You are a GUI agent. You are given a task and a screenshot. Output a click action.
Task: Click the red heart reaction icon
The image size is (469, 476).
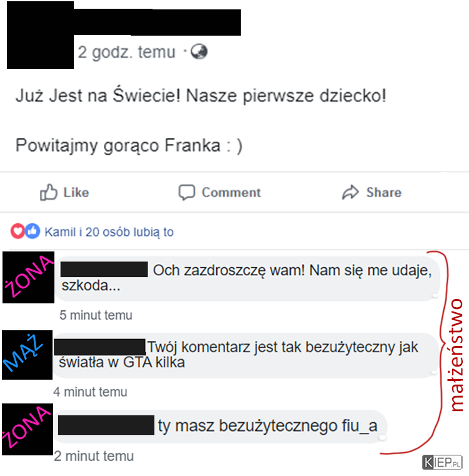point(18,231)
